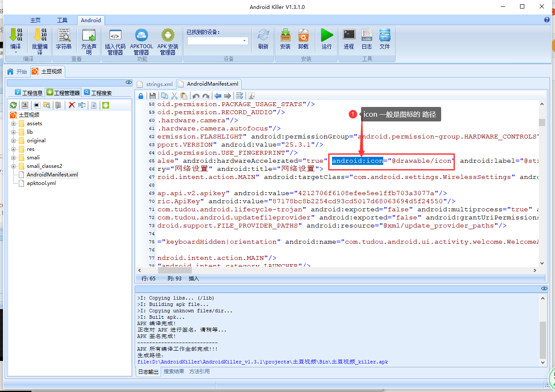Click the rename icon in project toolbar
This screenshot has width=555, height=392.
click(82, 105)
